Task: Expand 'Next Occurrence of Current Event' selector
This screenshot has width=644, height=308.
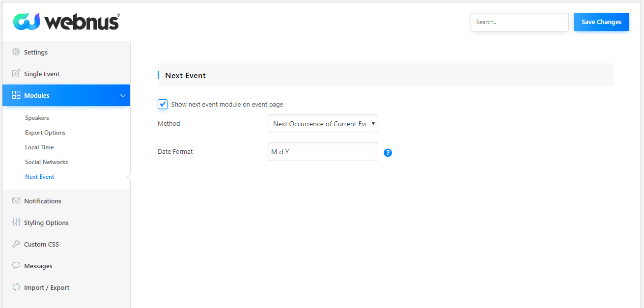Action: (323, 124)
